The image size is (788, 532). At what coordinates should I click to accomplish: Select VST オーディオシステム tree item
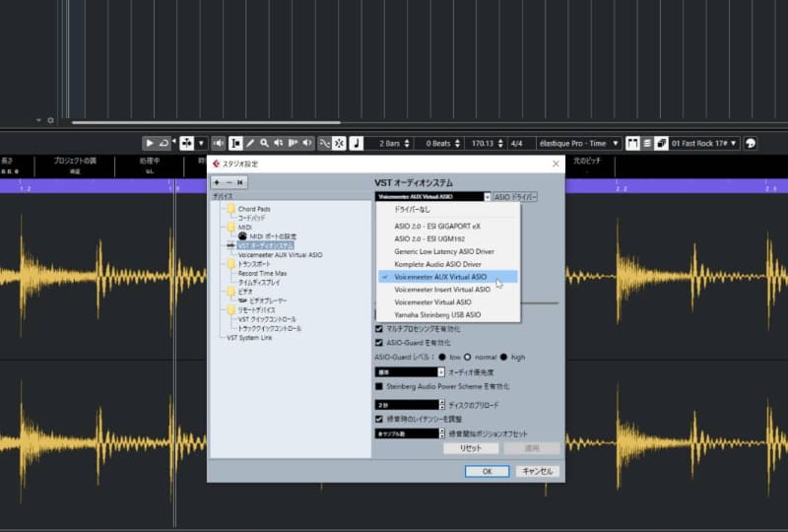tap(265, 245)
